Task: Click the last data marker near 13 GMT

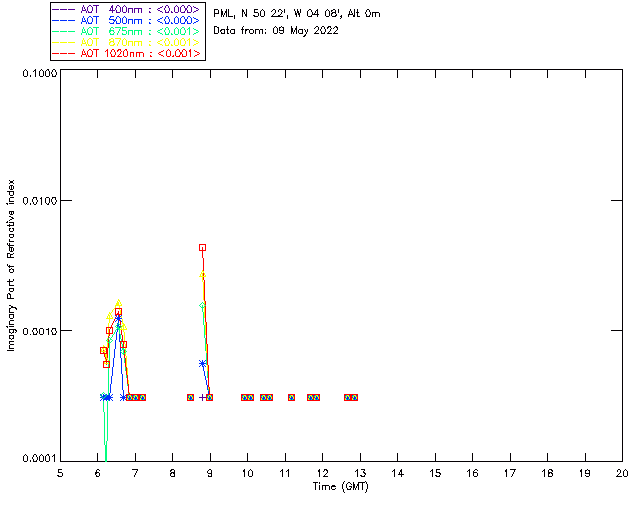Action: (354, 397)
